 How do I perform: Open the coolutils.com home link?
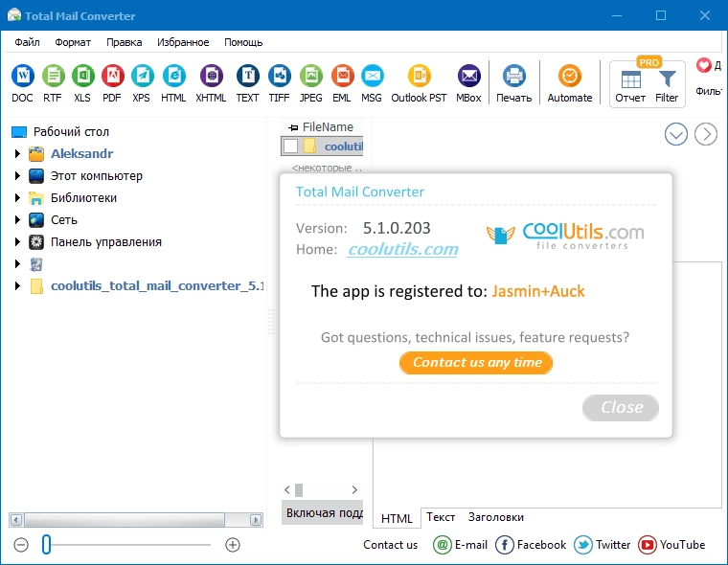pyautogui.click(x=403, y=249)
